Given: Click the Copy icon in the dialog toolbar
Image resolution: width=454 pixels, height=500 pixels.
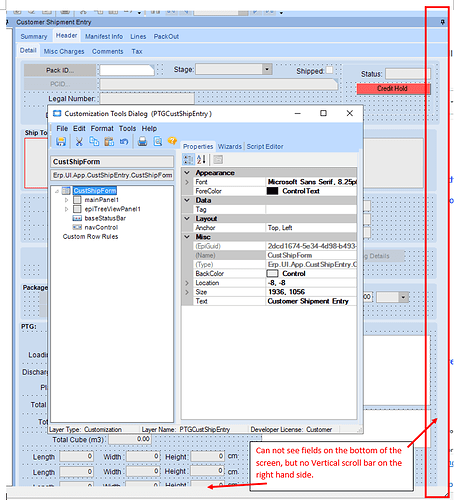Looking at the screenshot, I should click(x=94, y=142).
